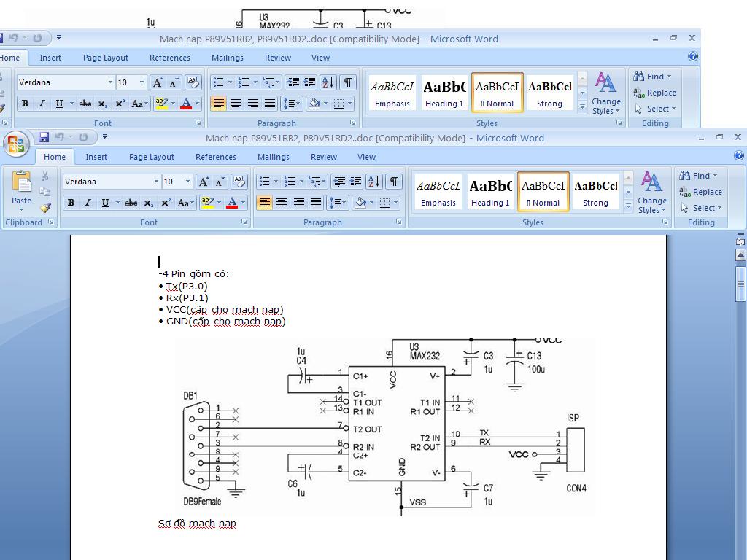Grow font size in front window
747x560 pixels.
pyautogui.click(x=204, y=182)
